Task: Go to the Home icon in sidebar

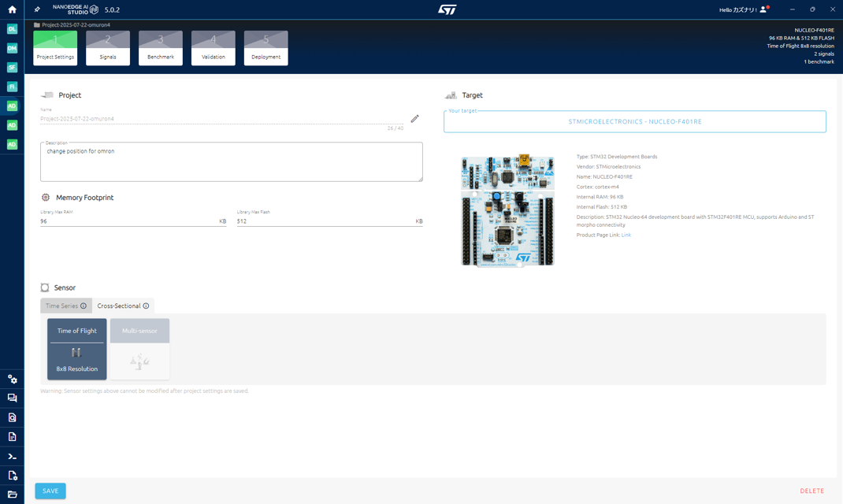Action: (x=12, y=9)
